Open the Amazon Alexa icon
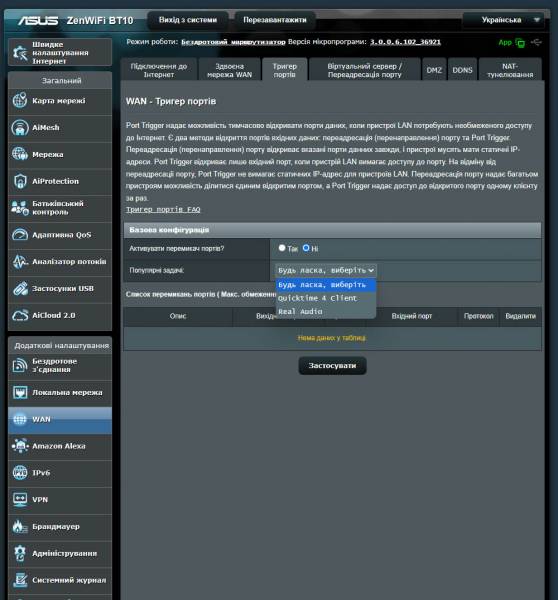 click(x=20, y=446)
